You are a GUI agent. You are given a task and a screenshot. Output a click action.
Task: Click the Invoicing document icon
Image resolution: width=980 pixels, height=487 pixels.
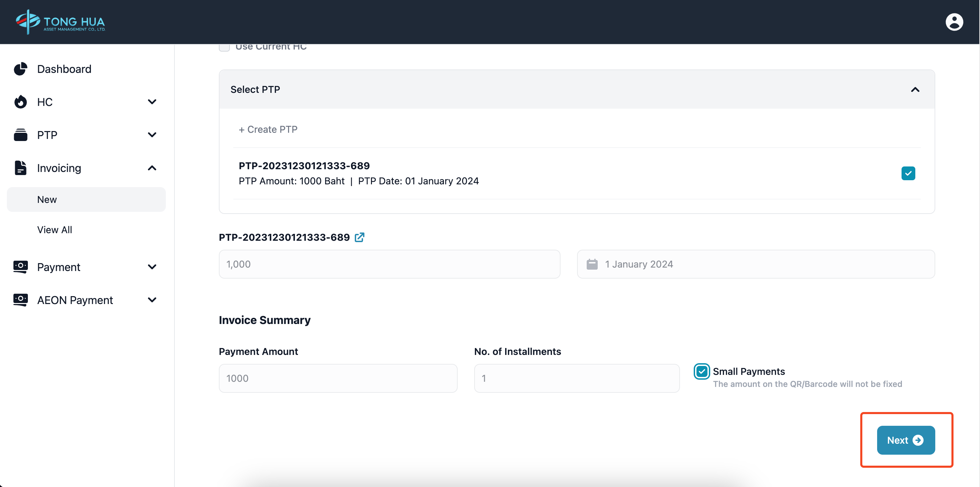point(21,167)
